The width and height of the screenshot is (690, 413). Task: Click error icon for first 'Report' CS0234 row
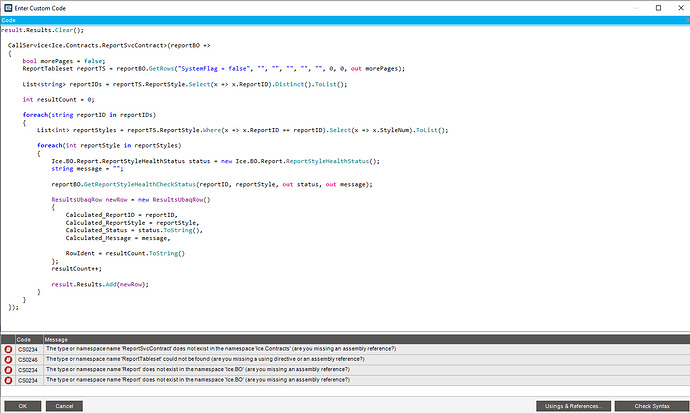pyautogui.click(x=8, y=370)
